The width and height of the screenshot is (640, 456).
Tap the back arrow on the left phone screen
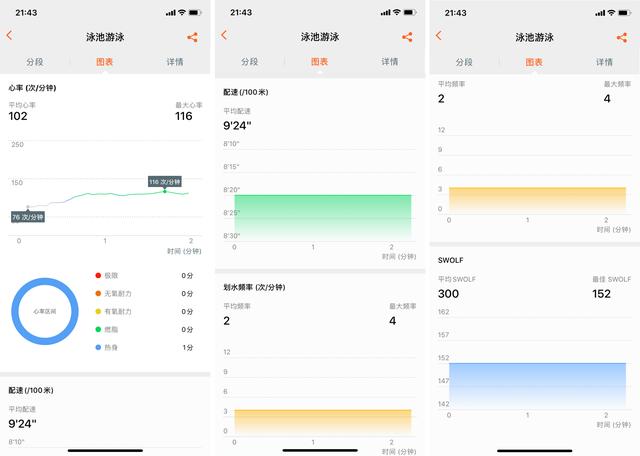coord(9,36)
